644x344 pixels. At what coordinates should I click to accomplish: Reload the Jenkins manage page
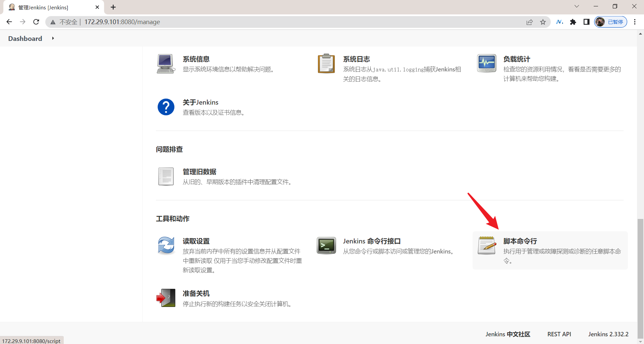(36, 22)
